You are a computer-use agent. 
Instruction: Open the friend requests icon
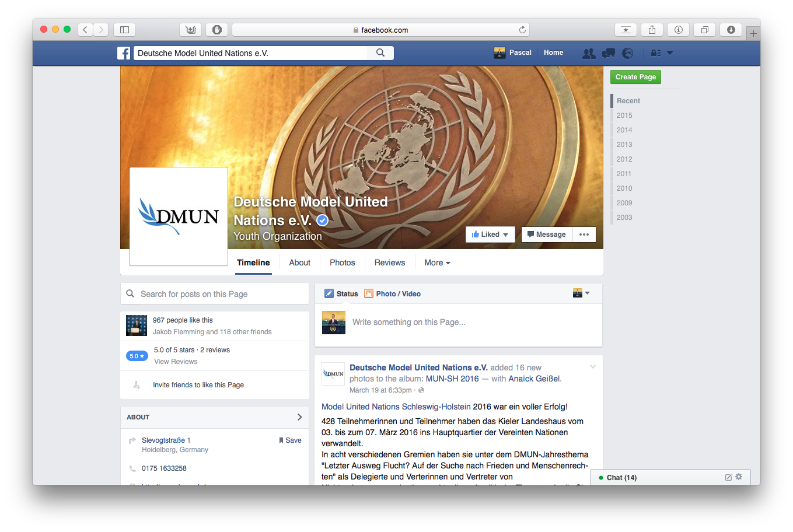coord(589,53)
